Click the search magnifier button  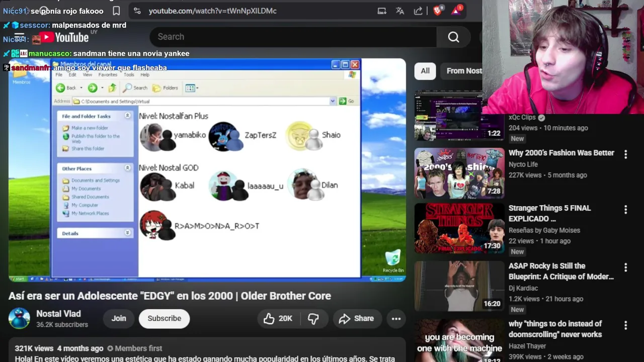pyautogui.click(x=453, y=37)
